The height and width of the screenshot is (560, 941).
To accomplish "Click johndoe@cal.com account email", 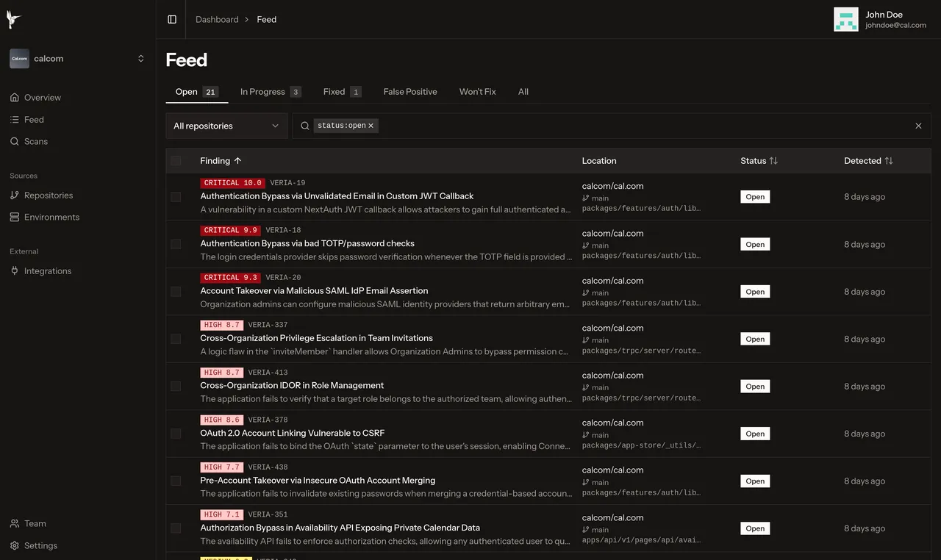I will click(x=895, y=25).
